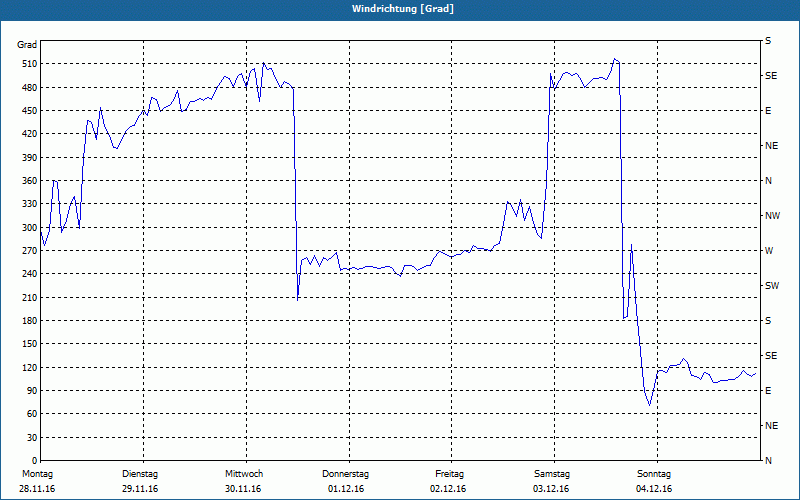800x500 pixels.
Task: Select the 480 value on the degree axis
Action: (30, 88)
